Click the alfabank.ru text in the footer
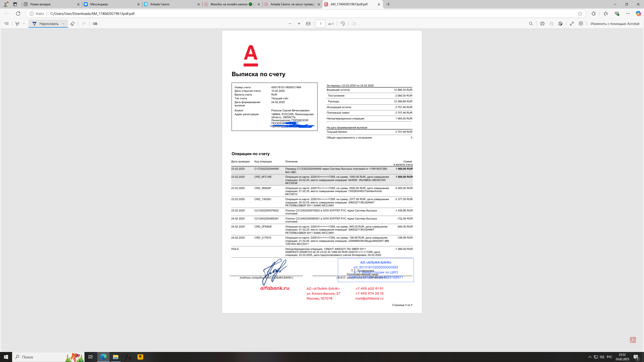 (275, 288)
